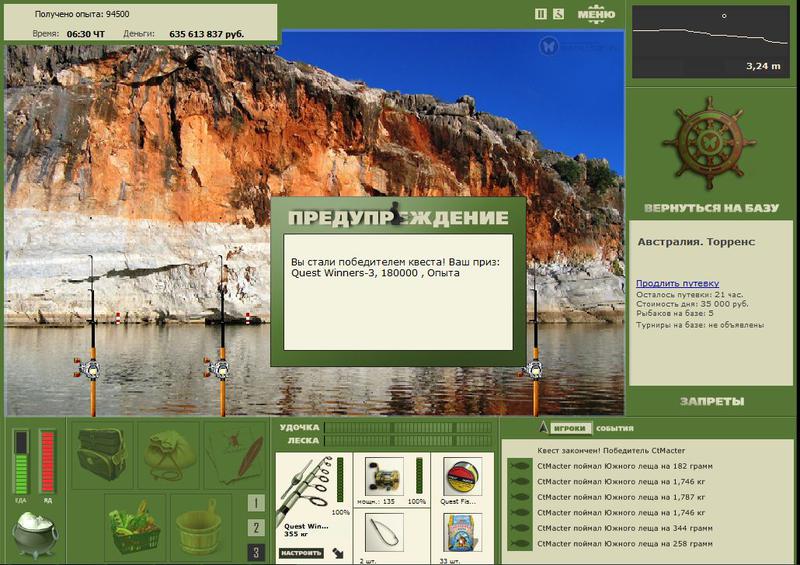Open the fish keepnet sack icon

tap(168, 456)
